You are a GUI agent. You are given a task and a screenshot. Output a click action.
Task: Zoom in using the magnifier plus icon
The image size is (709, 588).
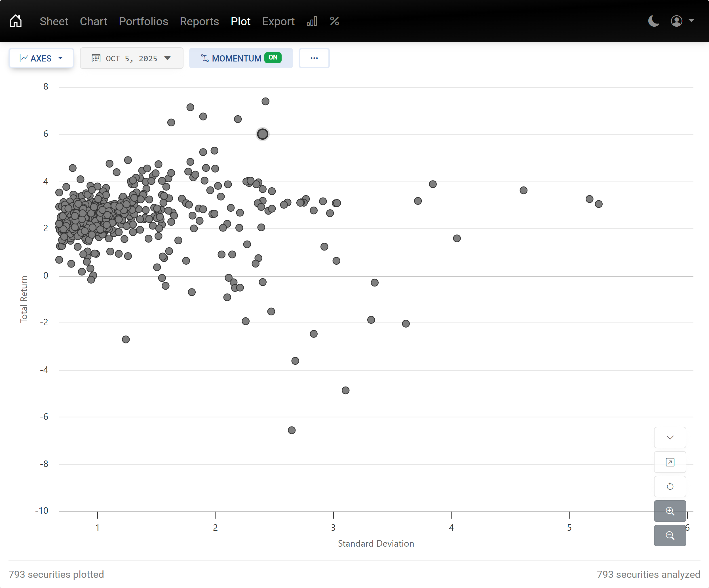[670, 511]
